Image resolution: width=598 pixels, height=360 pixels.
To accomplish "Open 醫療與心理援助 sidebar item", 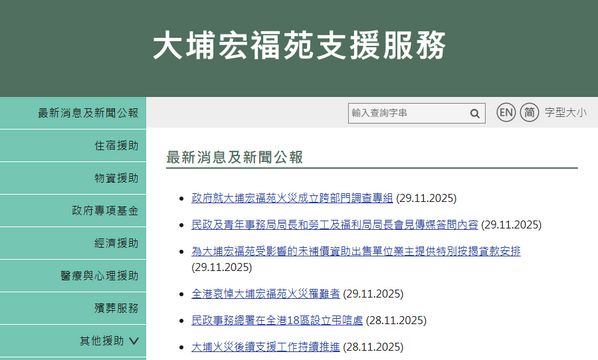I will point(73,276).
